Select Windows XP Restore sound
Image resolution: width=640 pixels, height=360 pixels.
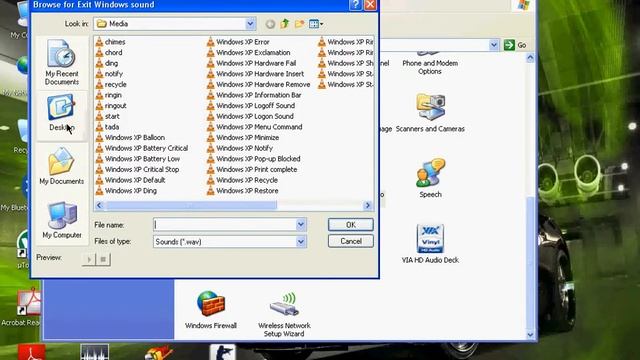tap(243, 190)
